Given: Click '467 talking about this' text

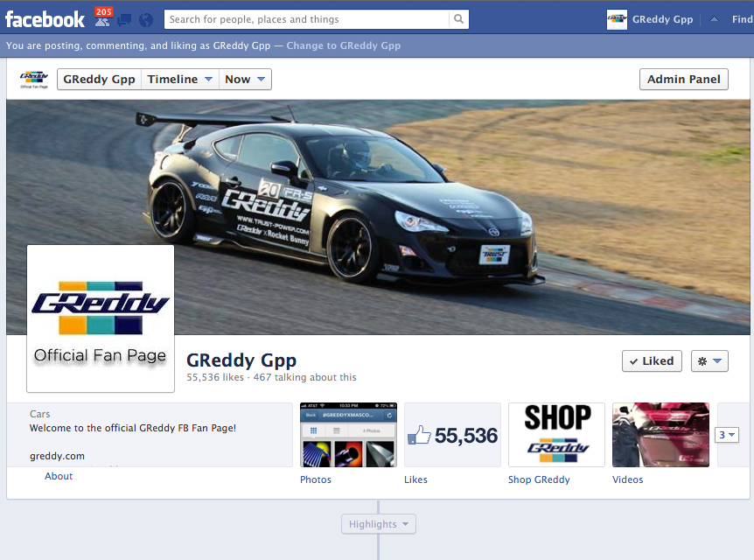Looking at the screenshot, I should pos(305,377).
